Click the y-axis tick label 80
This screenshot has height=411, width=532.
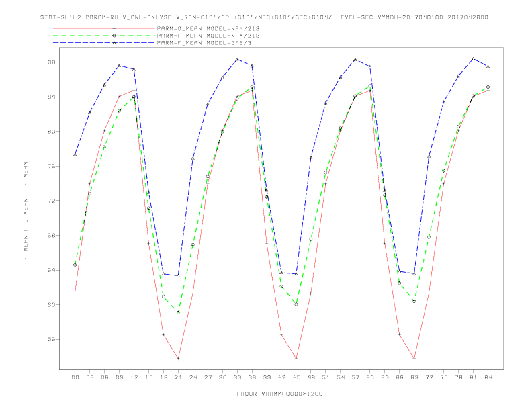click(51, 132)
